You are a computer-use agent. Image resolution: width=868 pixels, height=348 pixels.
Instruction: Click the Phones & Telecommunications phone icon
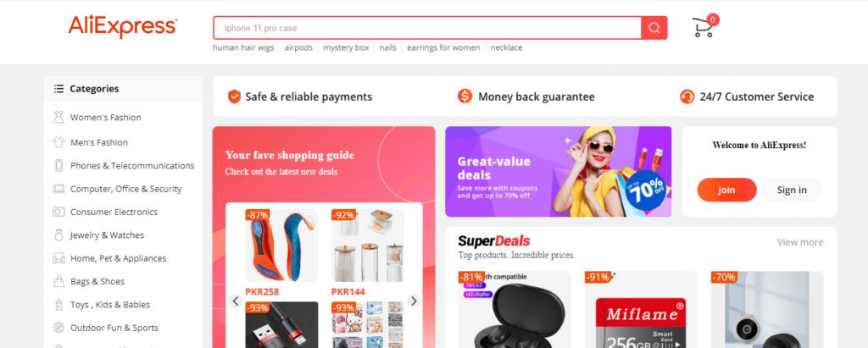[58, 165]
